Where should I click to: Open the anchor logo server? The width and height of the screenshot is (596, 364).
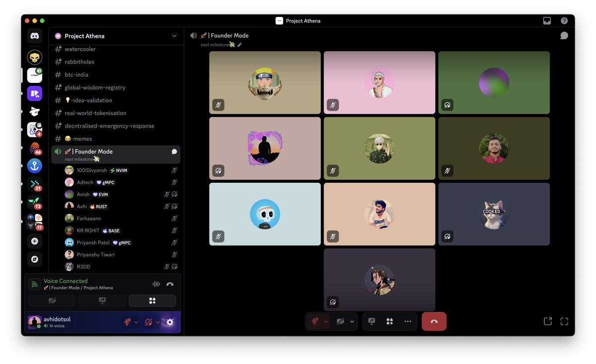coord(35,166)
